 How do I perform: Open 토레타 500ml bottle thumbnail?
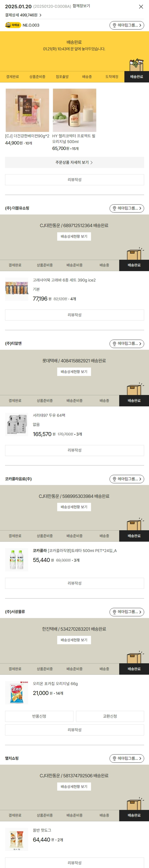[x=17, y=560]
